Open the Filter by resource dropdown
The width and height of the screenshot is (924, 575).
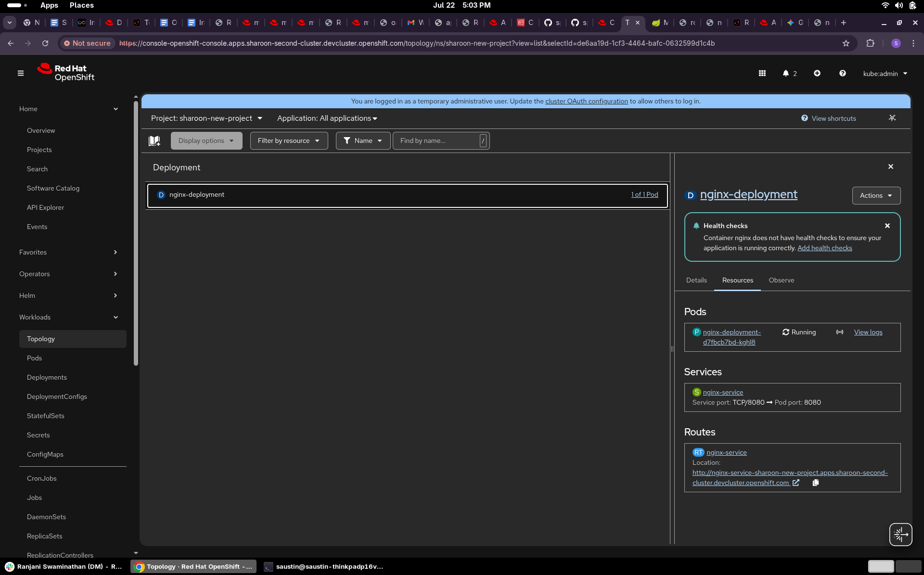(289, 141)
